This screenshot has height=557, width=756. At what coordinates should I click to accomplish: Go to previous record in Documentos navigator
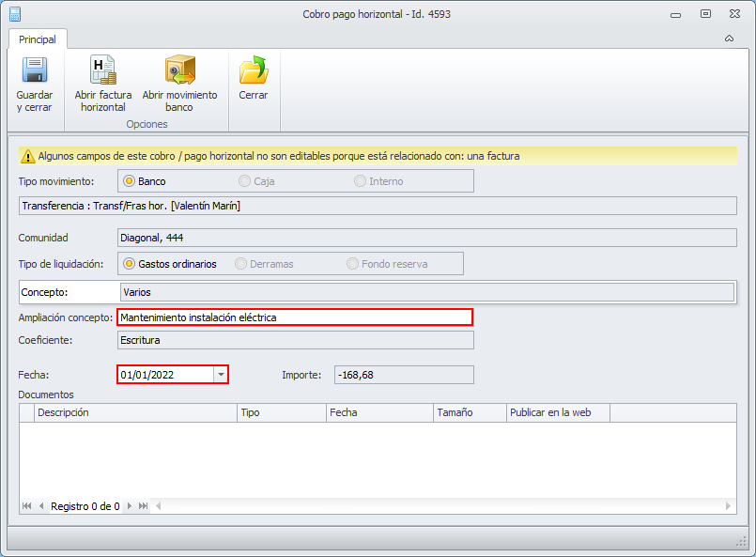[x=41, y=506]
